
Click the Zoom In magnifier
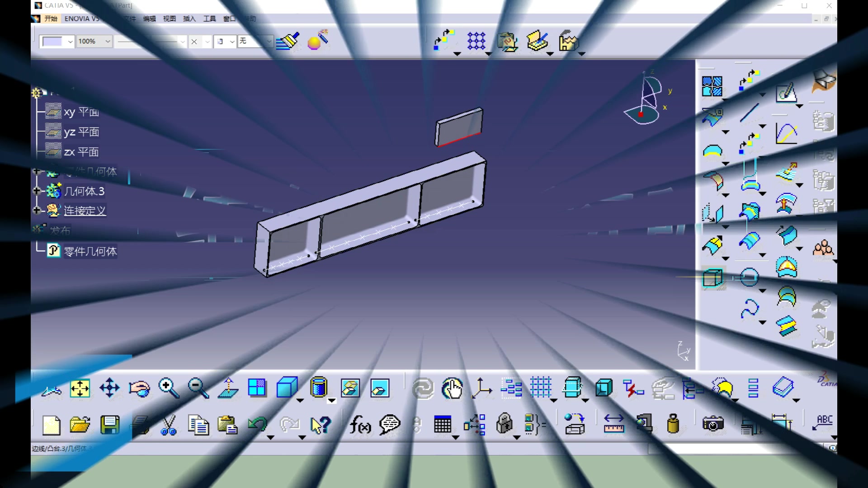[168, 388]
